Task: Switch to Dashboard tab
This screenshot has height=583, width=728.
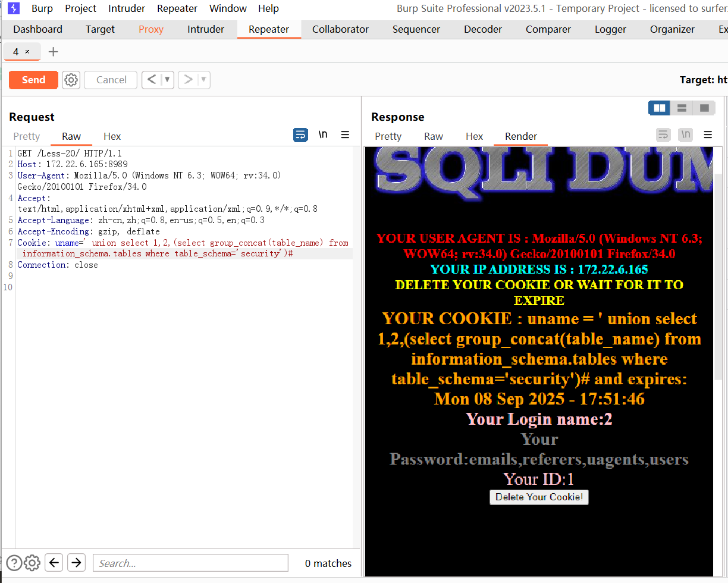Action: click(37, 29)
